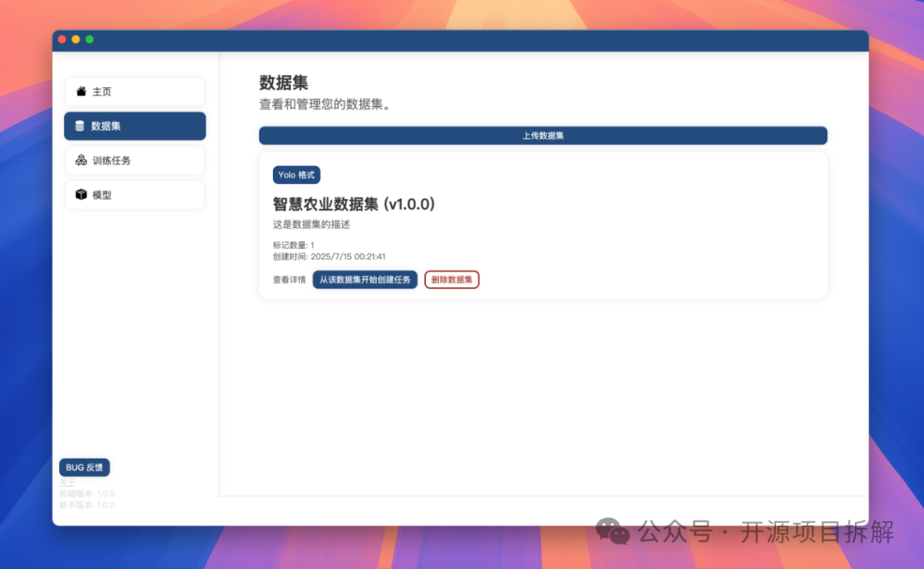
Task: Open the 查看详情 link on the dataset card
Action: click(289, 279)
